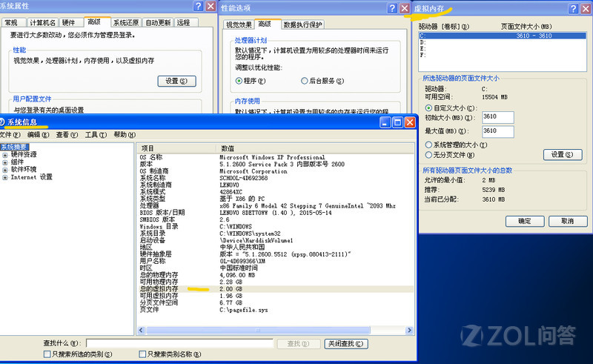Expand the Internet 设置 tree node
This screenshot has width=593, height=364.
click(5, 177)
